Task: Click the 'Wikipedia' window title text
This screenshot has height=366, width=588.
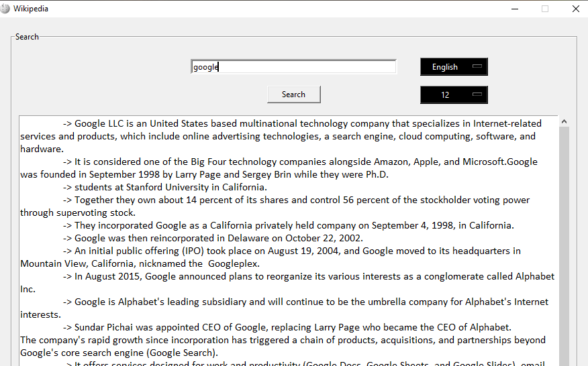Action: (31, 9)
